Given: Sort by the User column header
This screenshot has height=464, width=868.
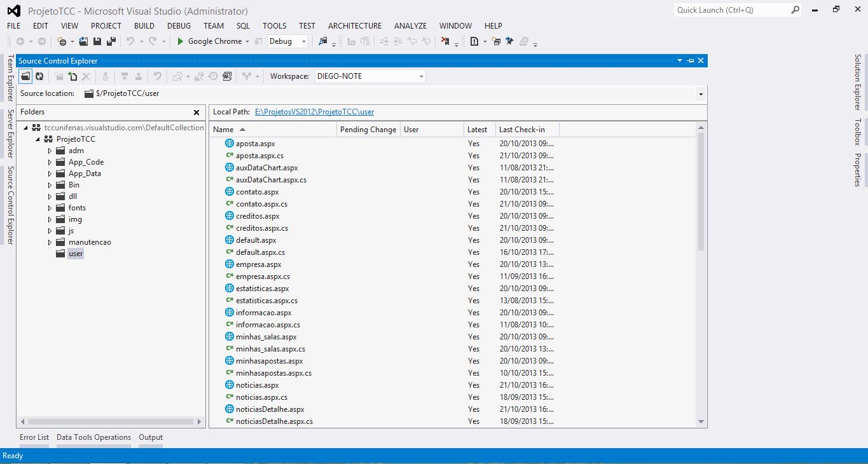Looking at the screenshot, I should point(432,130).
